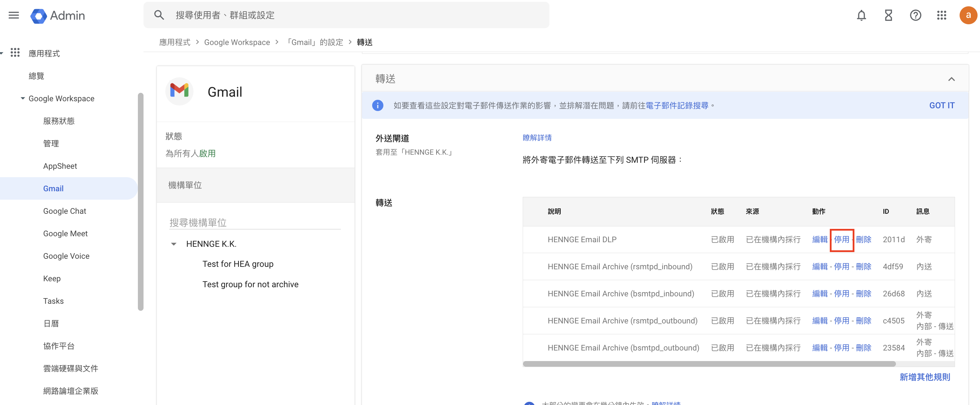Open 瞭解詳情 link beside 外送閘道
The width and height of the screenshot is (980, 405).
[x=537, y=138]
